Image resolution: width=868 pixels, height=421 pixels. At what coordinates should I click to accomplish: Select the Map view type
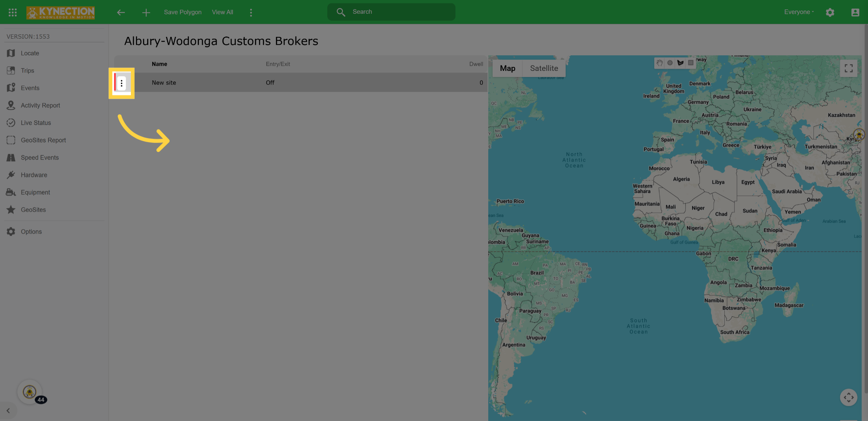coord(507,68)
